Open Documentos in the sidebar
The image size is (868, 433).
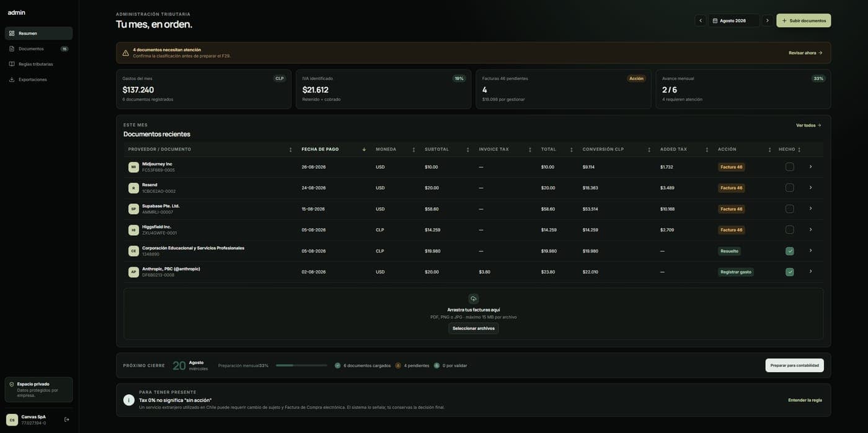point(38,49)
